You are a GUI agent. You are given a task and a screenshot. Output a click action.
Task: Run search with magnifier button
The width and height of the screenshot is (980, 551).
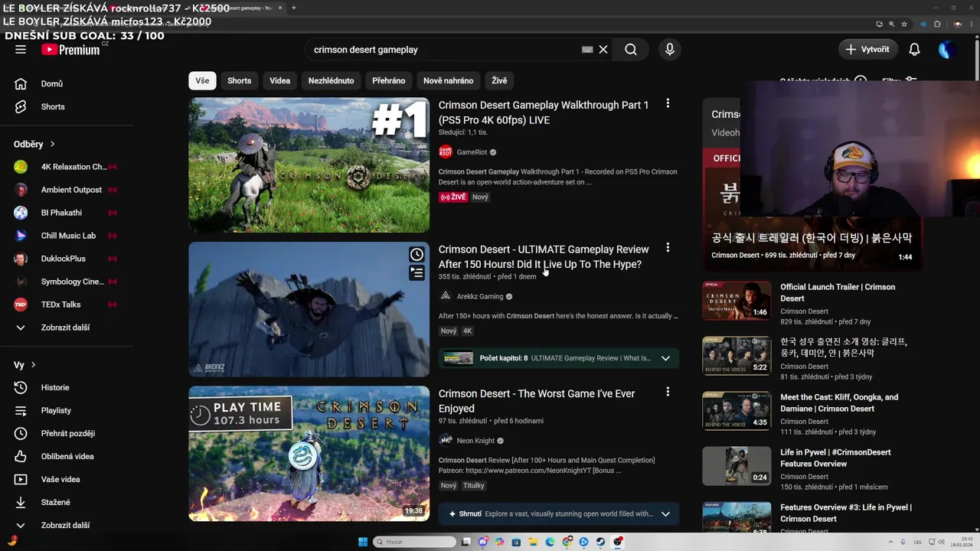tap(630, 50)
